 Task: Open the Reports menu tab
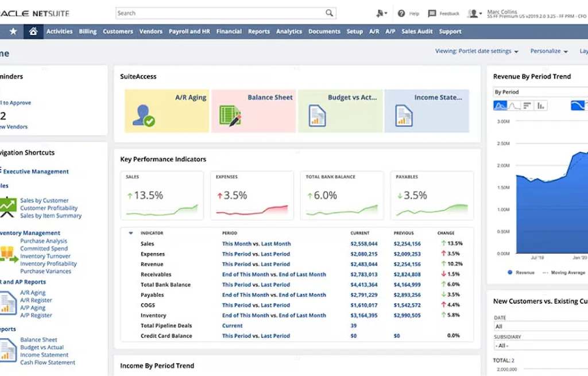click(258, 32)
